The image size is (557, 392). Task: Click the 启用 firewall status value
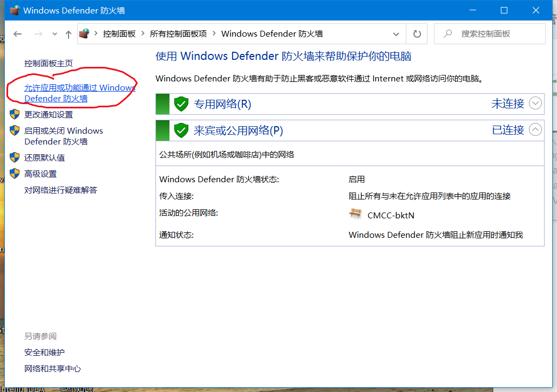point(357,180)
